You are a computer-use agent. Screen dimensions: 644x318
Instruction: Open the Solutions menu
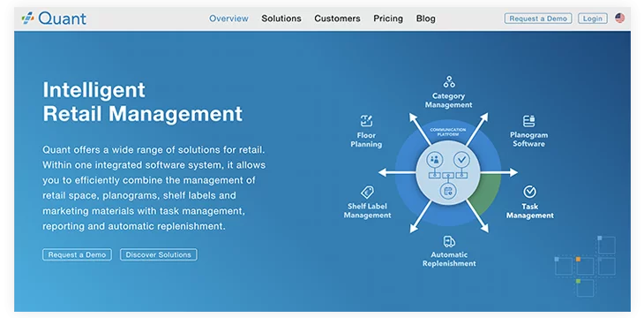click(281, 19)
